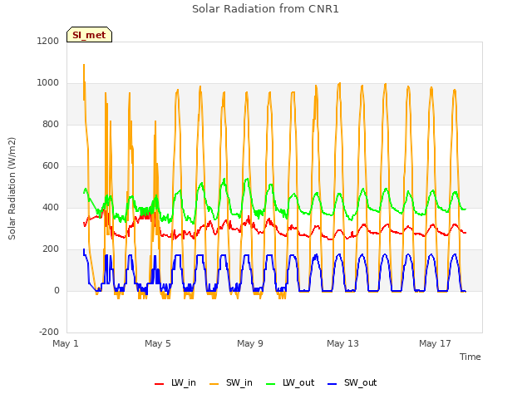Click the SI_met annotation label

[89, 35]
